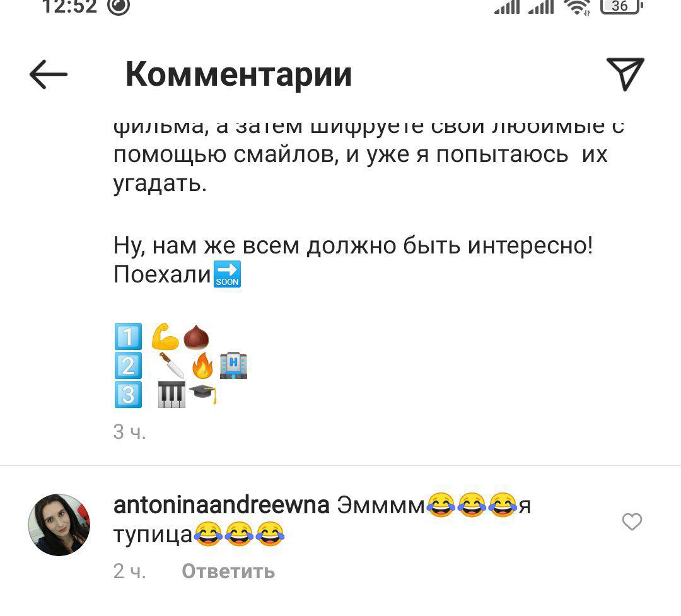Reply via Ответить link
681x616 pixels.
point(228,571)
